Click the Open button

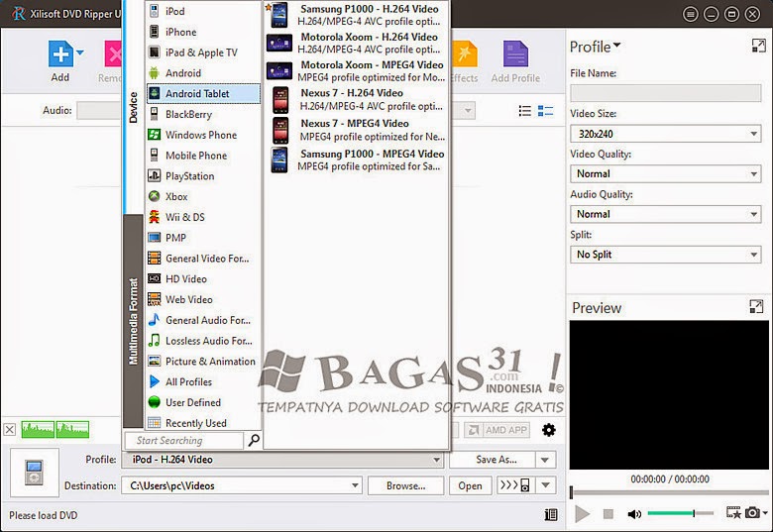(471, 485)
